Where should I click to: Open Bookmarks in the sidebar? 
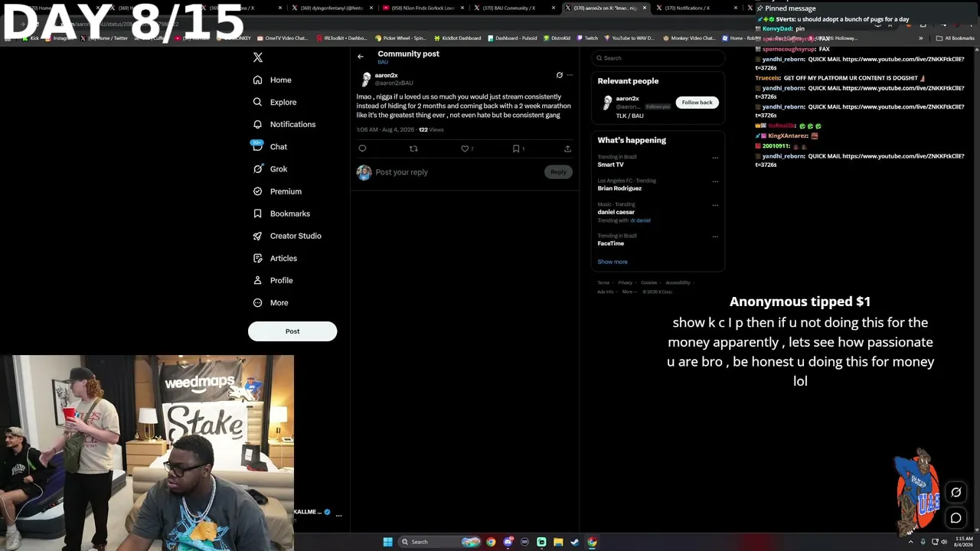point(281,214)
